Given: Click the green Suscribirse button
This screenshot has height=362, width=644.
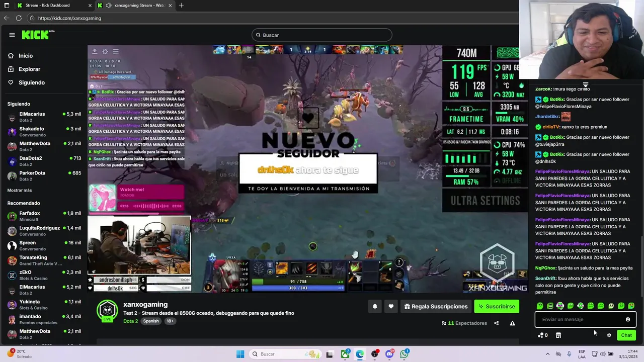Looking at the screenshot, I should 497,306.
